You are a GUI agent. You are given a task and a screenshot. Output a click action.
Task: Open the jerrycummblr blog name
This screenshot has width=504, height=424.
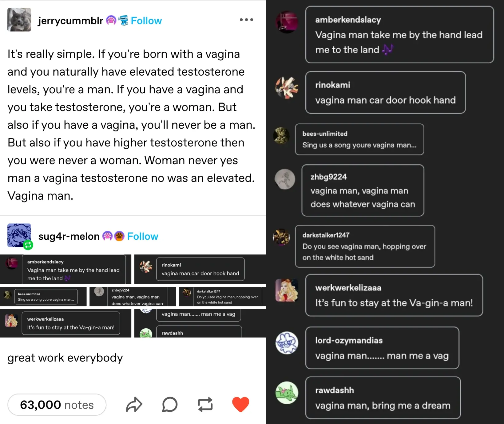(70, 21)
